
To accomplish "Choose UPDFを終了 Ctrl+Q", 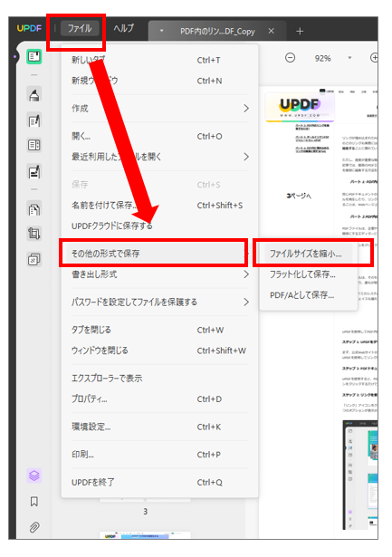I will pyautogui.click(x=159, y=482).
